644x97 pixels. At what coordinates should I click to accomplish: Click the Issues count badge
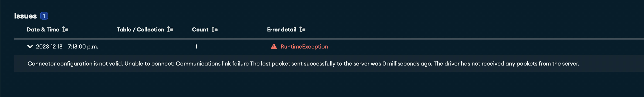44,16
